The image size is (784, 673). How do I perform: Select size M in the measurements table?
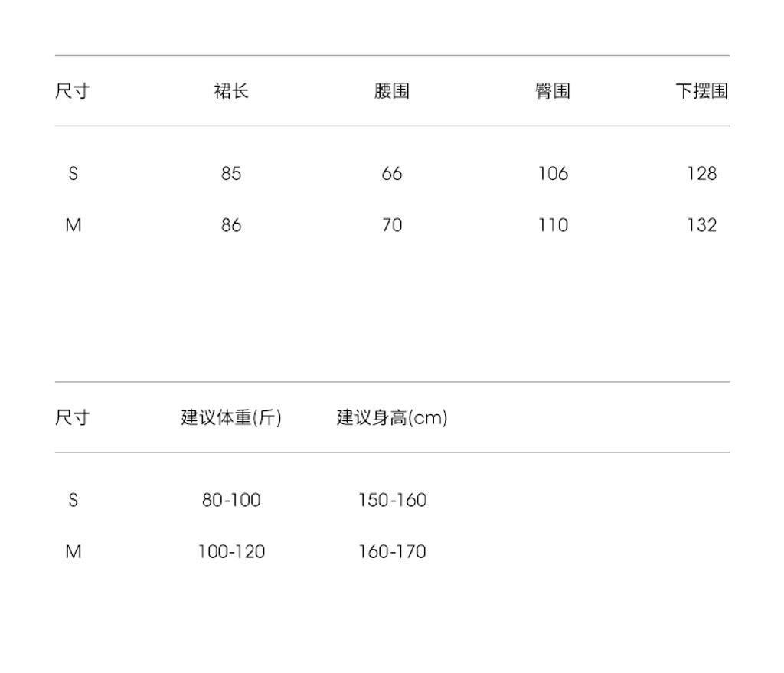73,225
